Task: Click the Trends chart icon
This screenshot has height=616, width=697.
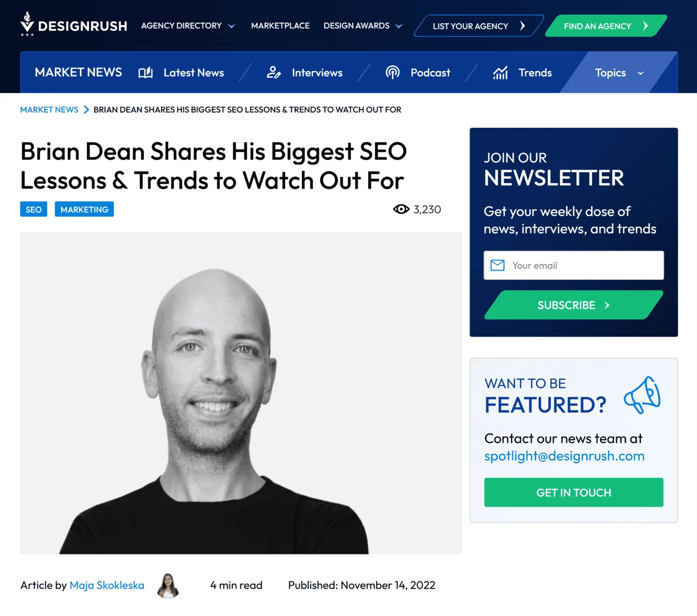Action: point(500,73)
